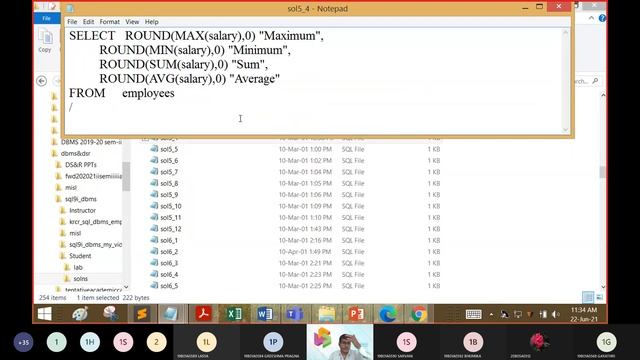
Task: Select the sol5_11 SQL file
Action: pos(171,218)
